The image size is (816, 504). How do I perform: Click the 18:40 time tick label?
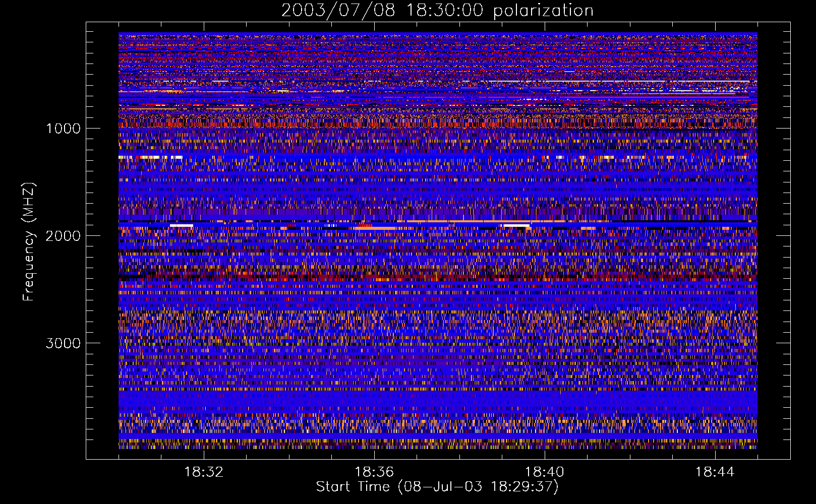click(x=545, y=472)
